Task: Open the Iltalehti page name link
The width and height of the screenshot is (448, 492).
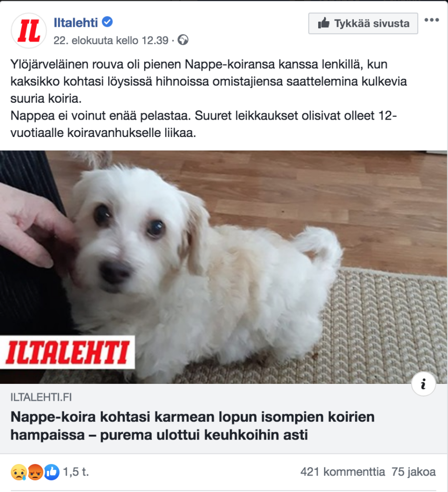Action: tap(75, 22)
